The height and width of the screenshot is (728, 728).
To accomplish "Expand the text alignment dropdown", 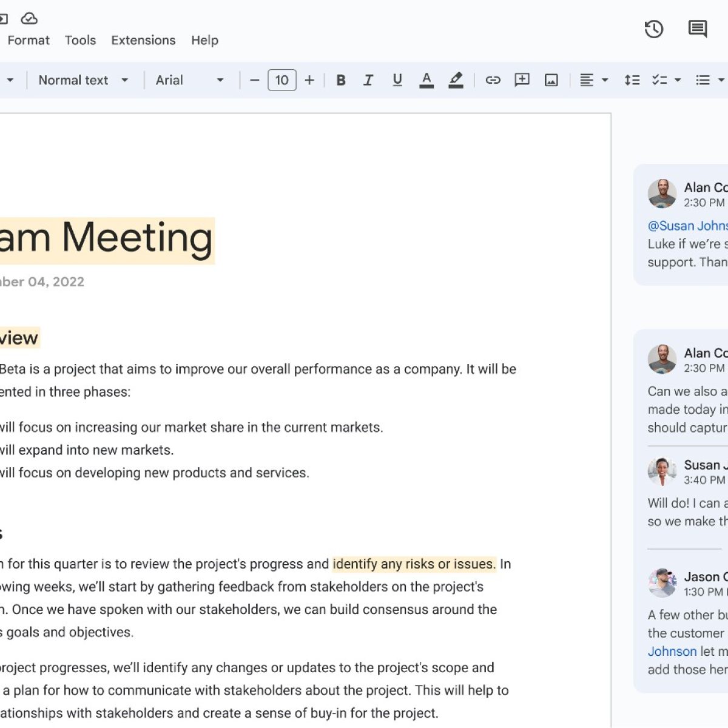I will point(593,80).
